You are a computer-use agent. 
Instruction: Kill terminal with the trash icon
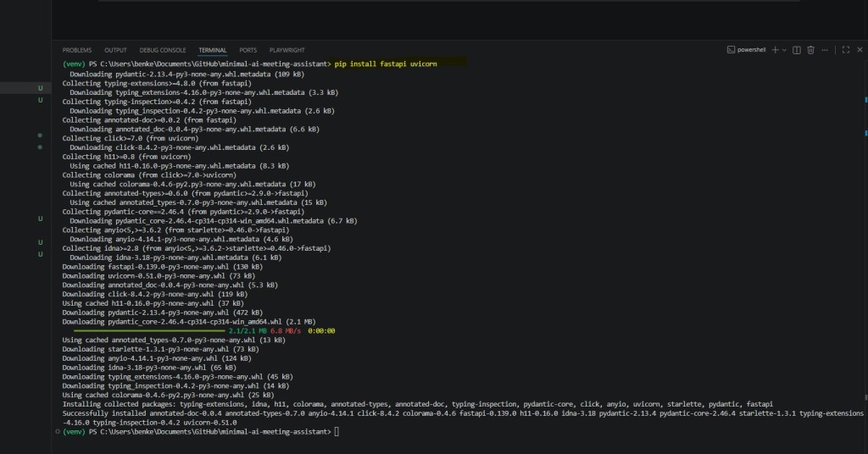(x=810, y=50)
